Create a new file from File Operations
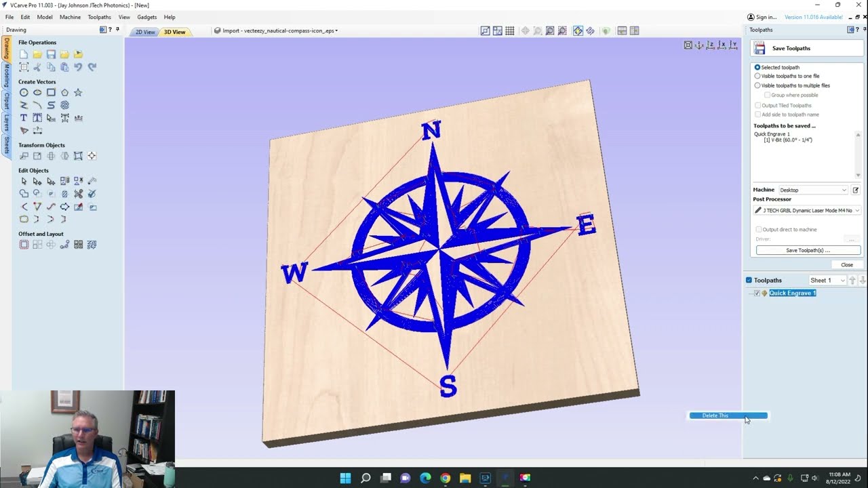The width and height of the screenshot is (868, 488). pyautogui.click(x=24, y=54)
